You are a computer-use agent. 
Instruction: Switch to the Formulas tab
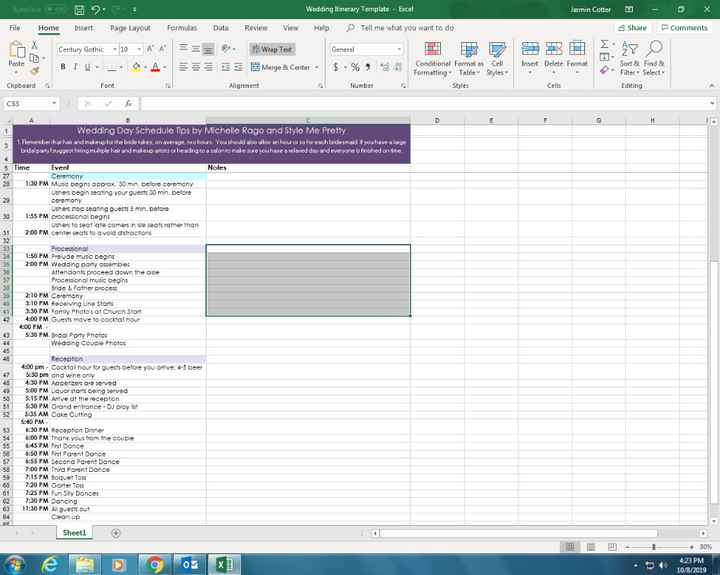(x=182, y=28)
